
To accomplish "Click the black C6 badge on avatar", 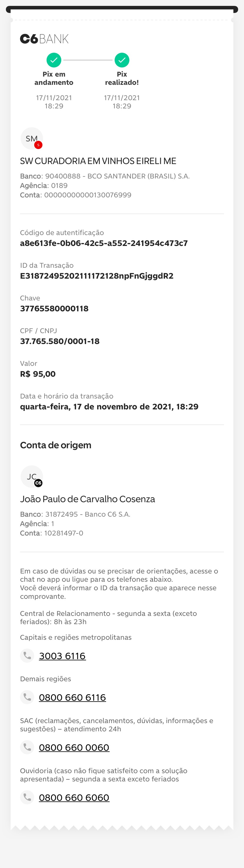I will 38,483.
